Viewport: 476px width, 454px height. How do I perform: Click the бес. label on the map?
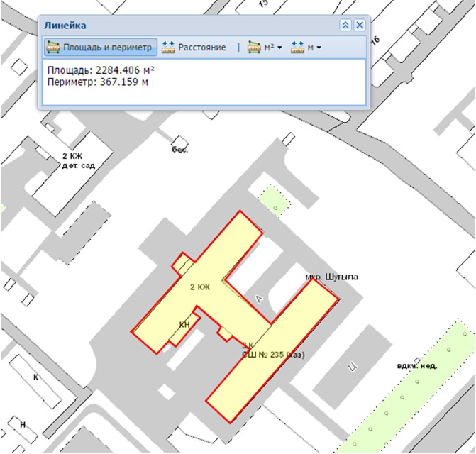click(182, 150)
